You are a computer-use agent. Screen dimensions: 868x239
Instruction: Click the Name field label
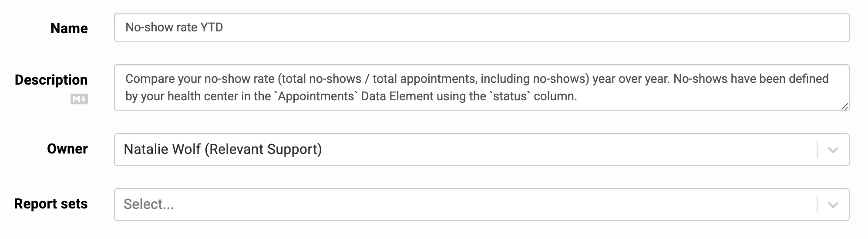69,28
